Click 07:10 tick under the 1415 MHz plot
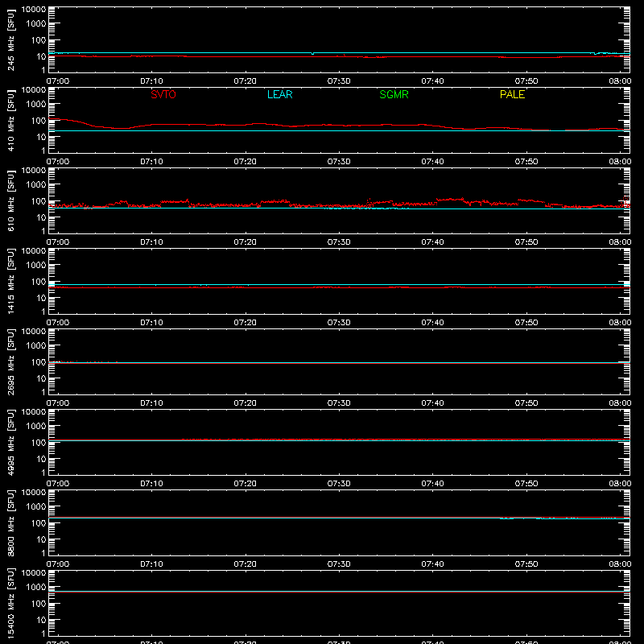This screenshot has width=644, height=644. tap(151, 323)
